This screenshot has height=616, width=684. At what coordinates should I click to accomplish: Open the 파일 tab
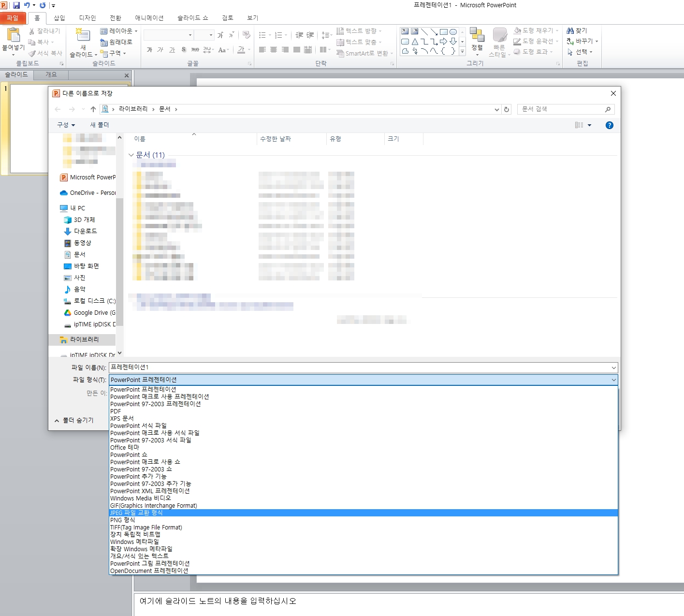tap(13, 18)
